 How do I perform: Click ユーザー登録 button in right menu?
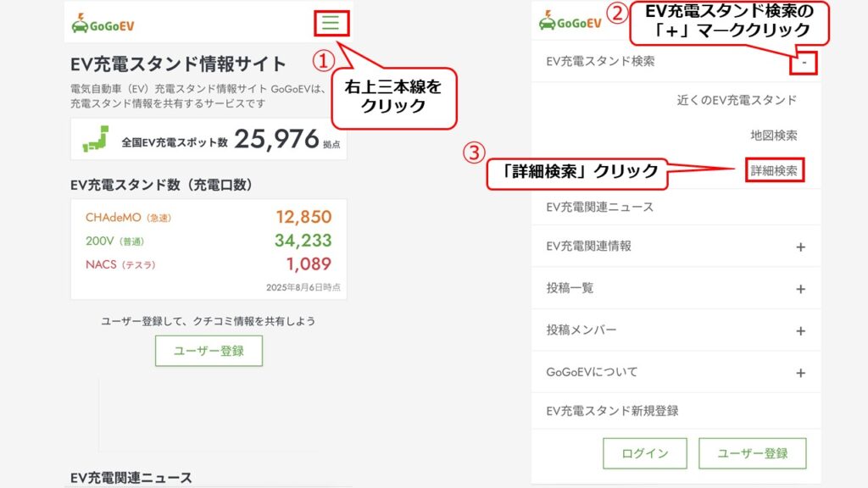[753, 453]
